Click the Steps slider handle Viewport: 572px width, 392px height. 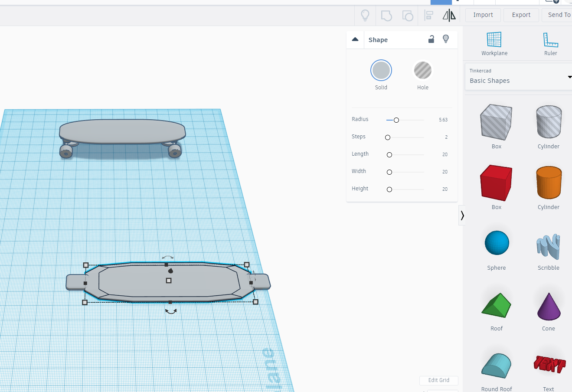click(x=388, y=137)
